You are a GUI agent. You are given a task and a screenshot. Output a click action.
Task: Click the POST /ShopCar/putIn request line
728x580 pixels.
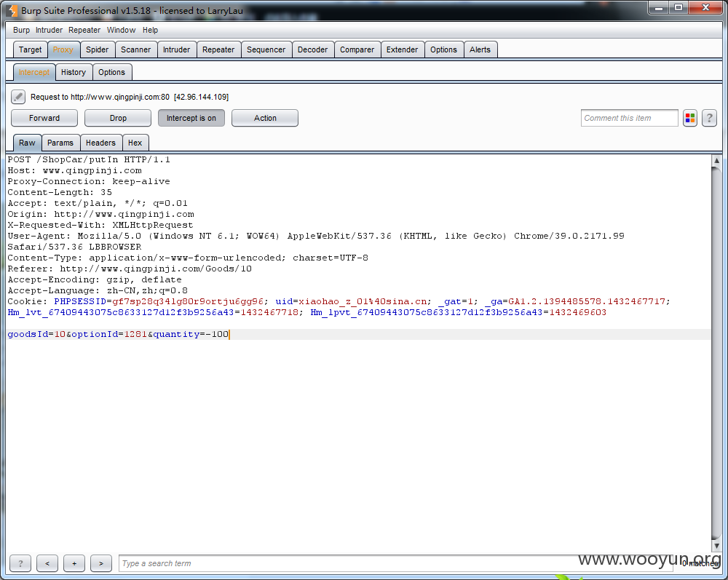[89, 159]
